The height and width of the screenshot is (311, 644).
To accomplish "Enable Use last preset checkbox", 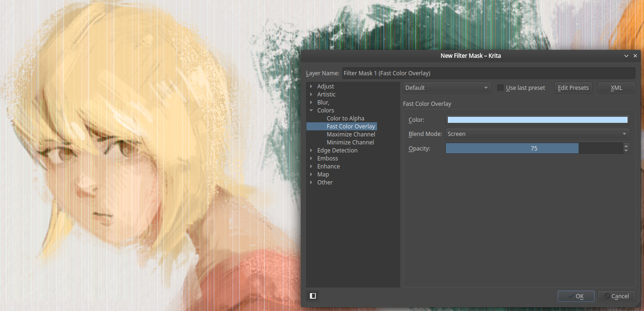I will (500, 88).
